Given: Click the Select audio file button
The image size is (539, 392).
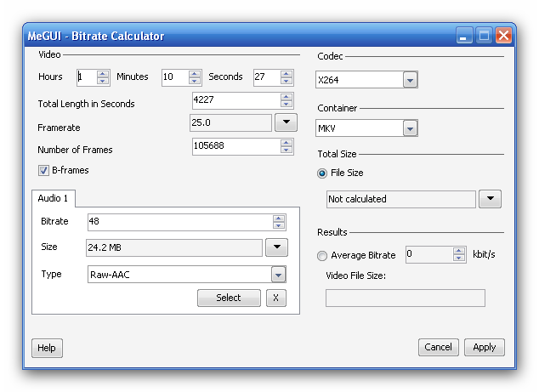Looking at the screenshot, I should coord(229,298).
